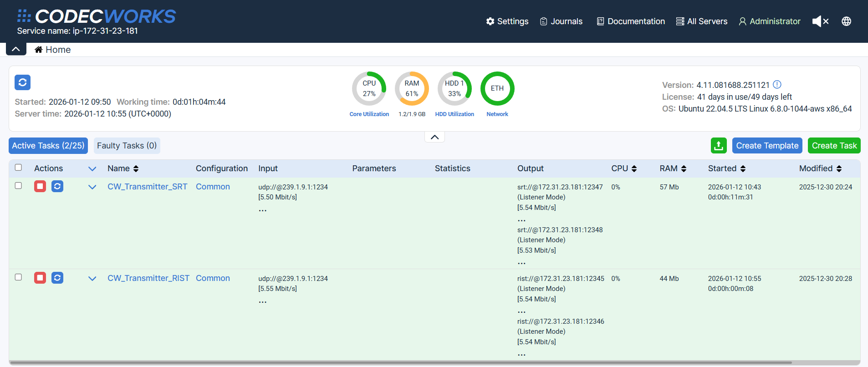Click the version info circle icon
Screen dimensions: 868x367
(x=777, y=85)
